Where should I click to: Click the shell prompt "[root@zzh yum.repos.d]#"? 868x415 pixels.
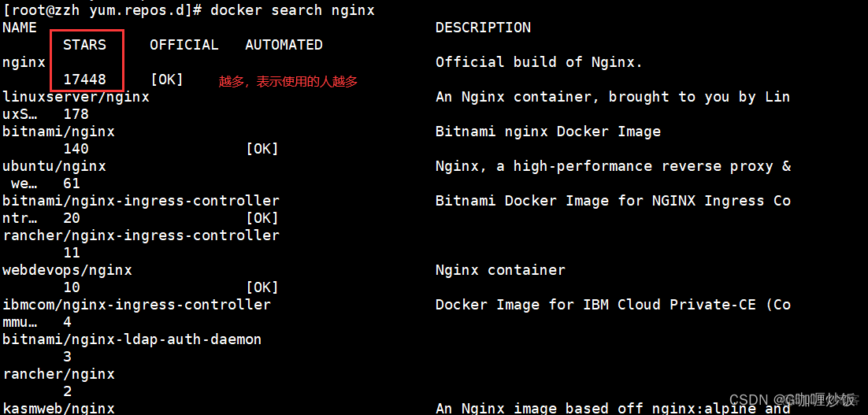tap(102, 10)
